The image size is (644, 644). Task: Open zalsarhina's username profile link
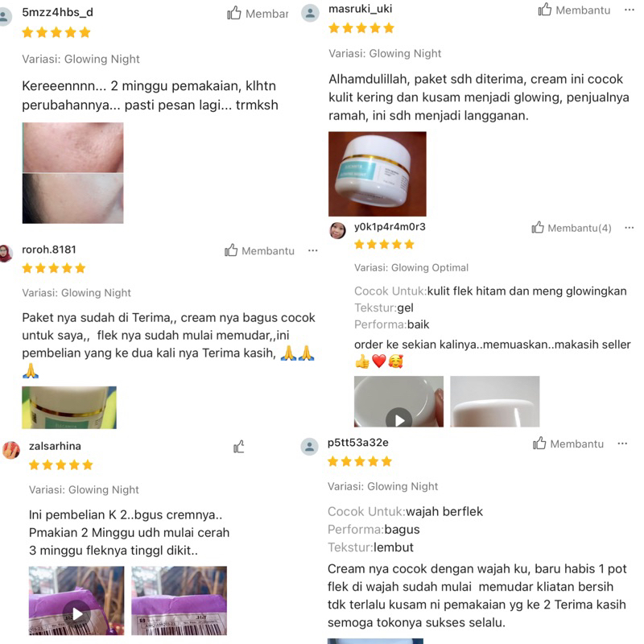tap(55, 446)
